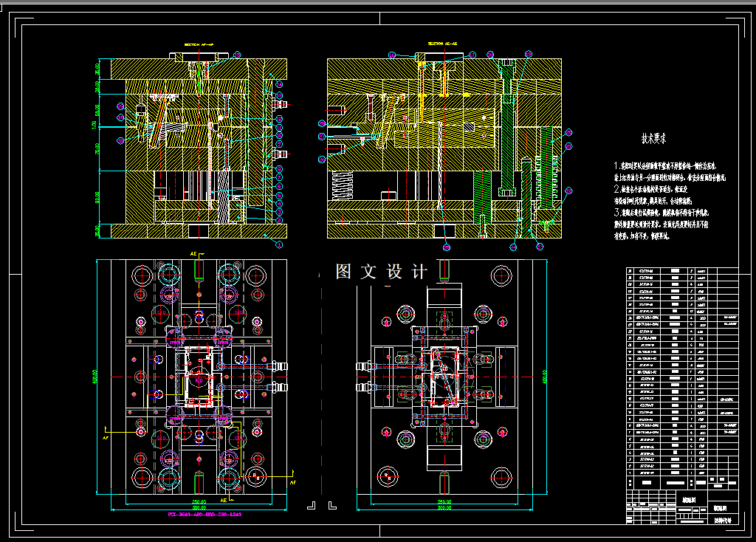The height and width of the screenshot is (542, 756).
Task: Select the 250.00 dimension under the left plan view
Action: coord(199,502)
